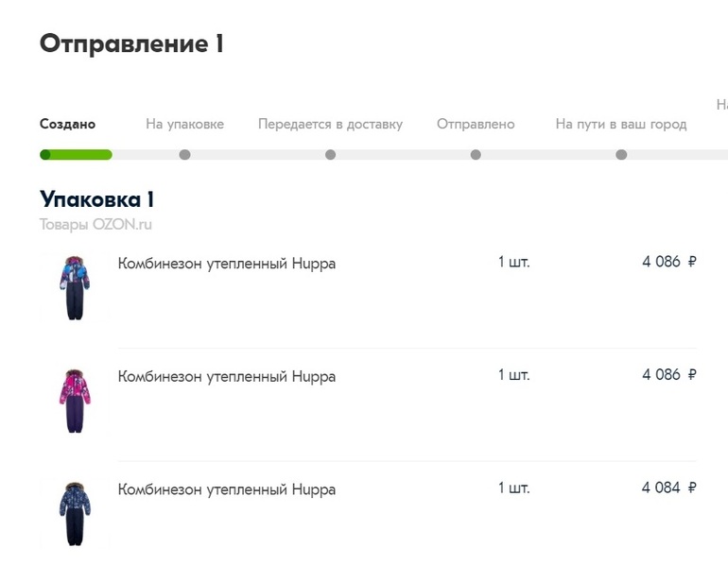Open the Huppa jumpsuit link priced 4 084 ₽
This screenshot has width=728, height=565.
[227, 489]
